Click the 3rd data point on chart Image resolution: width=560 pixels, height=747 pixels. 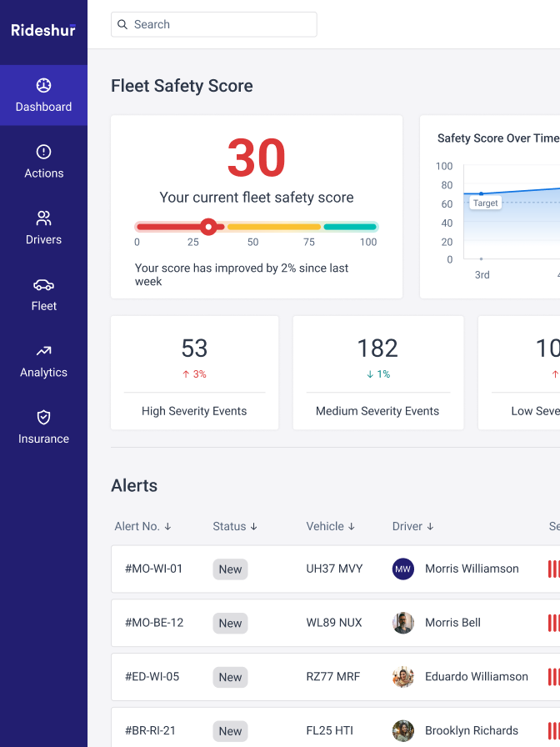point(481,194)
